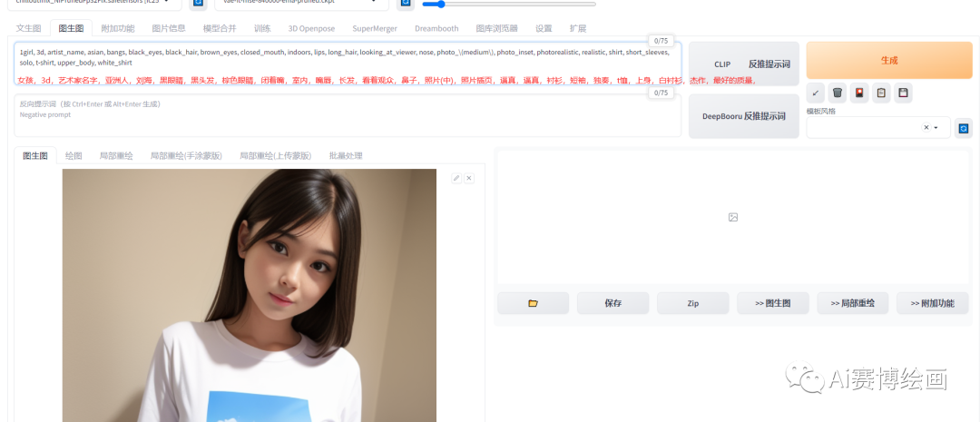Refresh the 模板风格 style list
The image size is (980, 422).
[963, 128]
